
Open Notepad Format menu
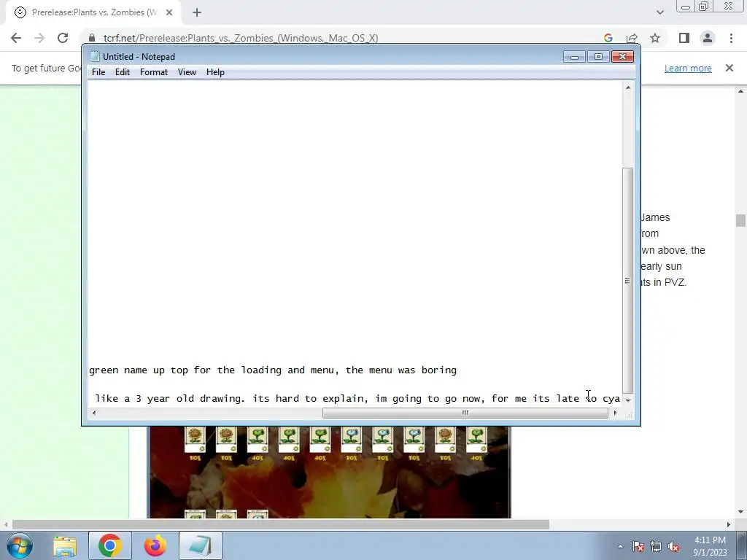[x=154, y=72]
